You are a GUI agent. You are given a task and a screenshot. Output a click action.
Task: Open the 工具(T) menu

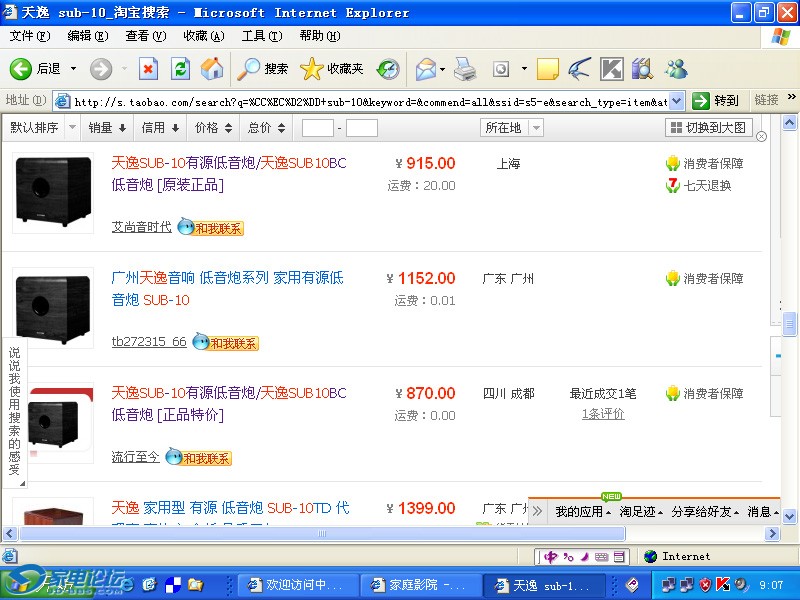click(262, 36)
